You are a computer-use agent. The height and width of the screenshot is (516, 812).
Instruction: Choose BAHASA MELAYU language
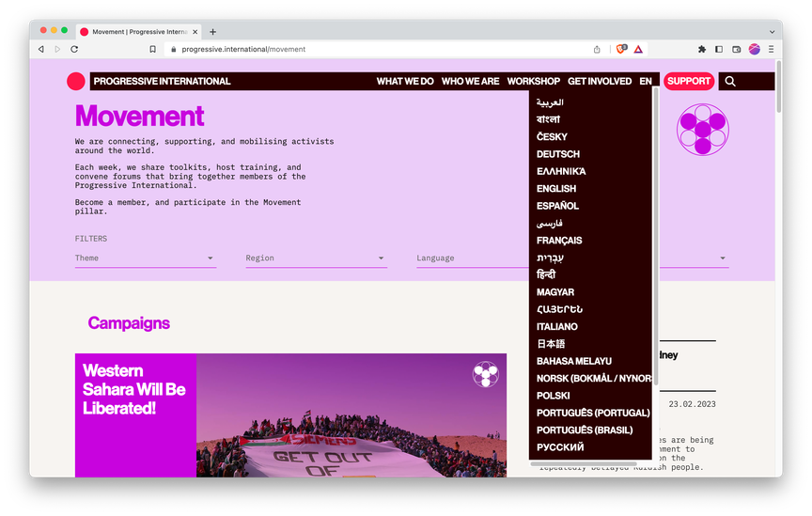coord(574,361)
